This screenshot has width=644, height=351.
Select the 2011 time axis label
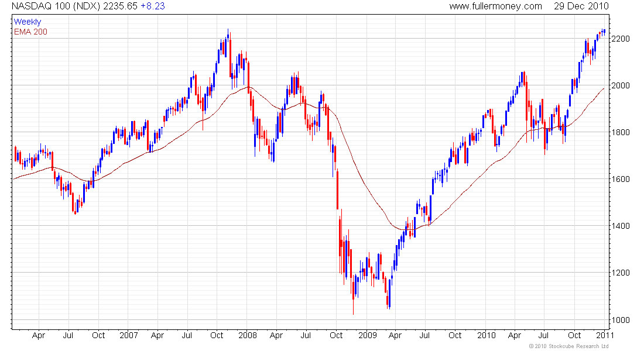[x=605, y=335]
